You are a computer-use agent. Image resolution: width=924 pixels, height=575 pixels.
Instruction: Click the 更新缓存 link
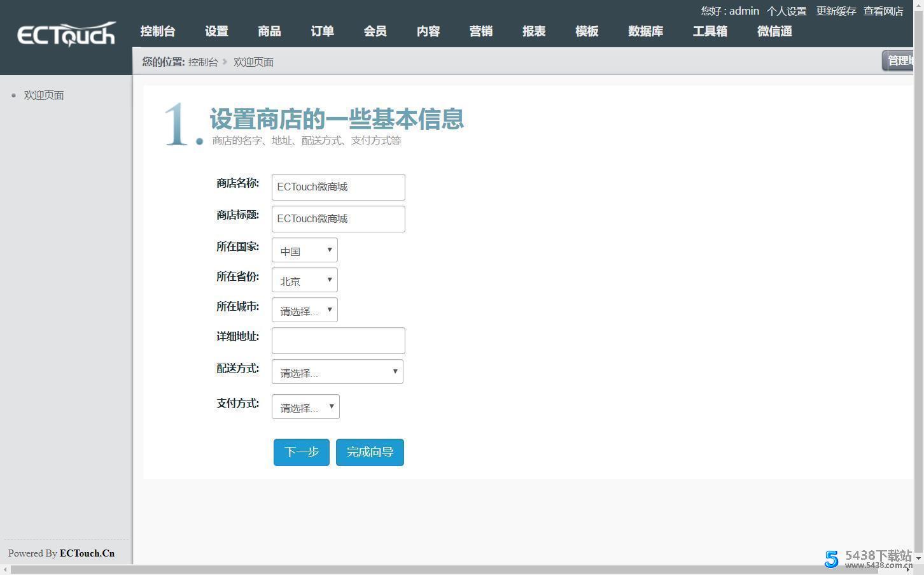pyautogui.click(x=836, y=11)
